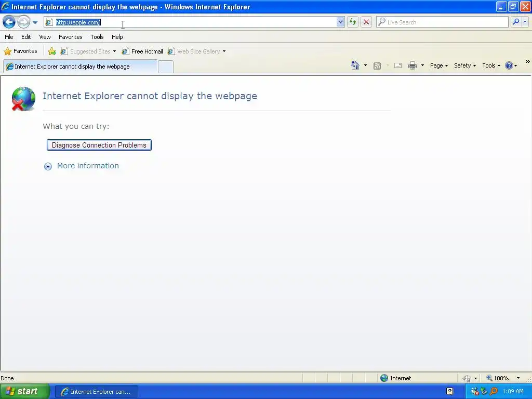532x399 pixels.
Task: Click the orange magnifier tray icon
Action: point(494,392)
